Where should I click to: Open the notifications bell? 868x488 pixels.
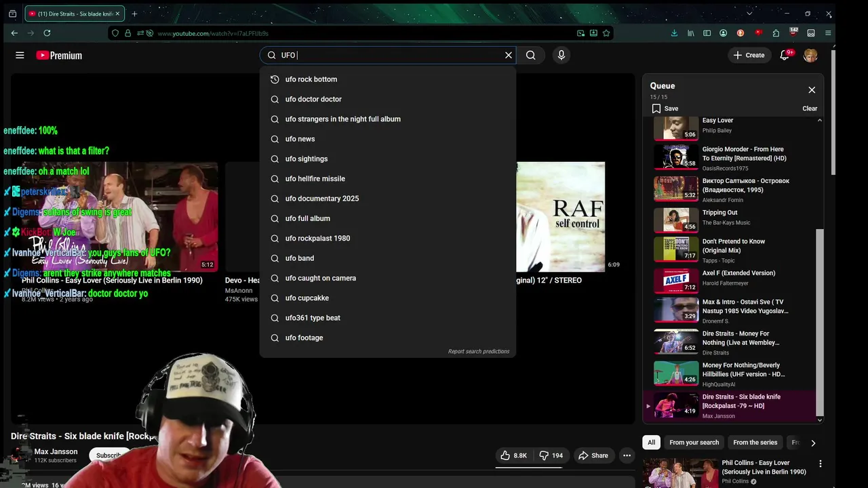click(x=785, y=56)
